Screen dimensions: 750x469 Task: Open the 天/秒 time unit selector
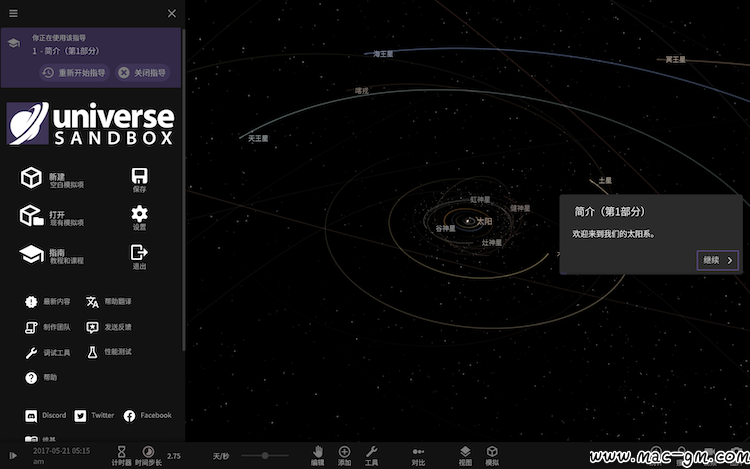click(x=221, y=457)
